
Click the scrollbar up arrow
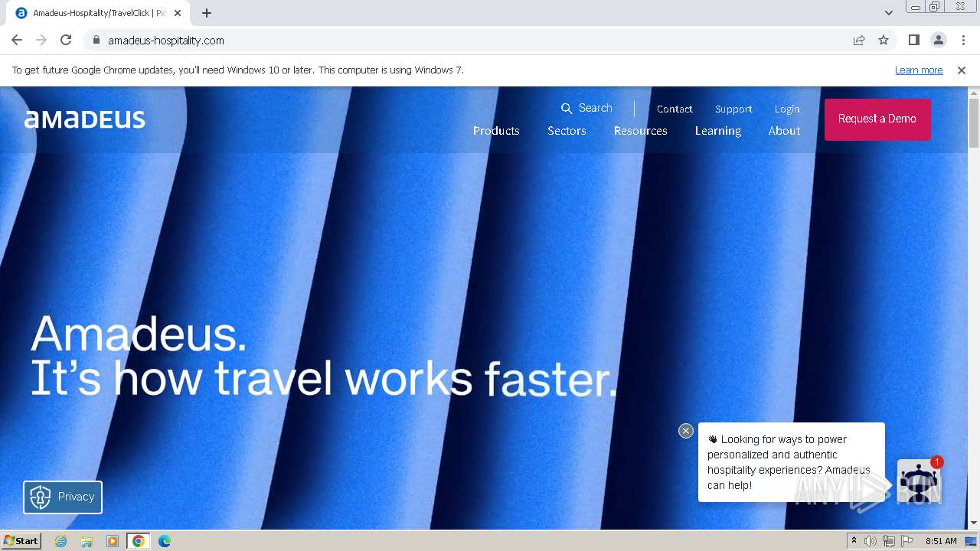[x=974, y=93]
